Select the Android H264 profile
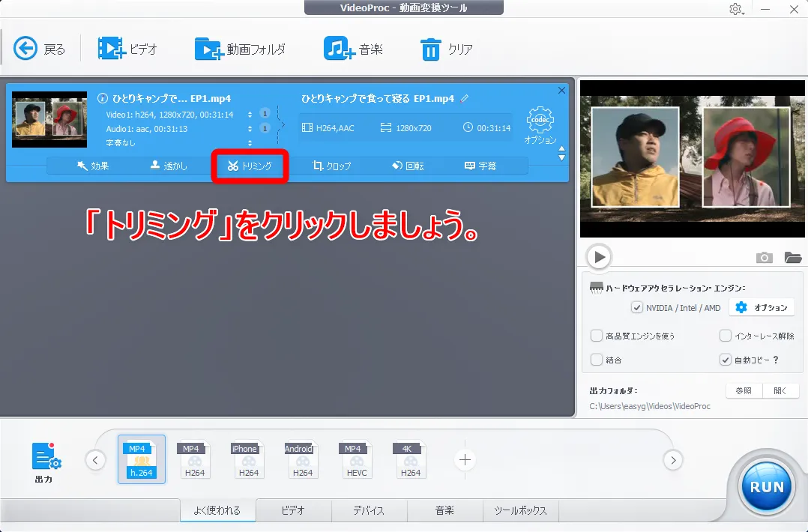Image resolution: width=808 pixels, height=532 pixels. point(303,459)
